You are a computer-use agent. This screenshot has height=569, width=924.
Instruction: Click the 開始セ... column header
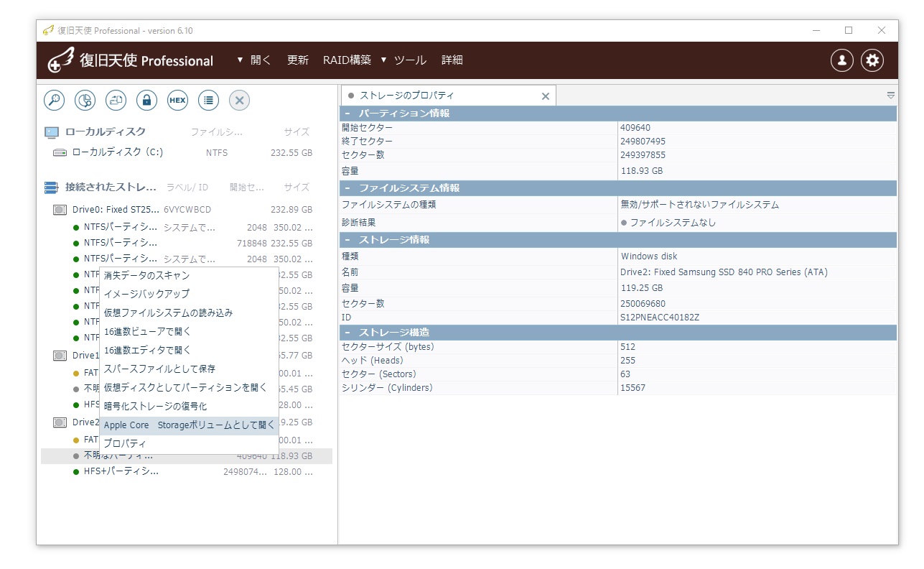click(x=247, y=188)
